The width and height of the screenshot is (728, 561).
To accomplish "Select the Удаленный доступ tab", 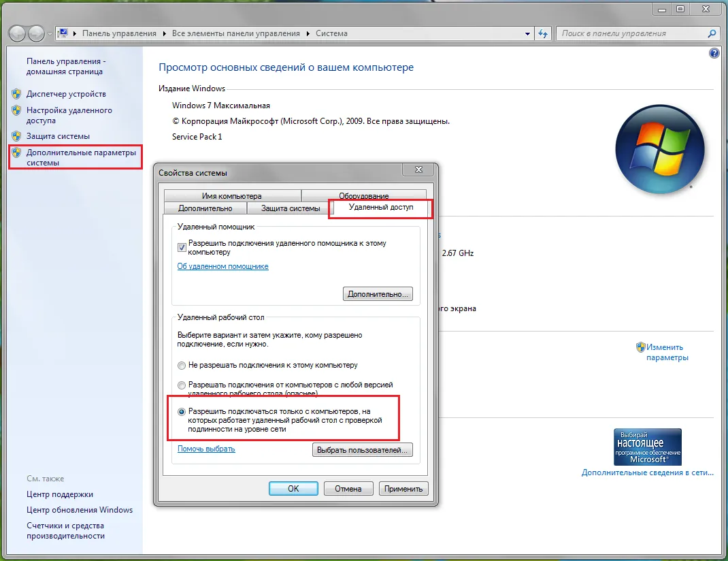I will coord(381,207).
